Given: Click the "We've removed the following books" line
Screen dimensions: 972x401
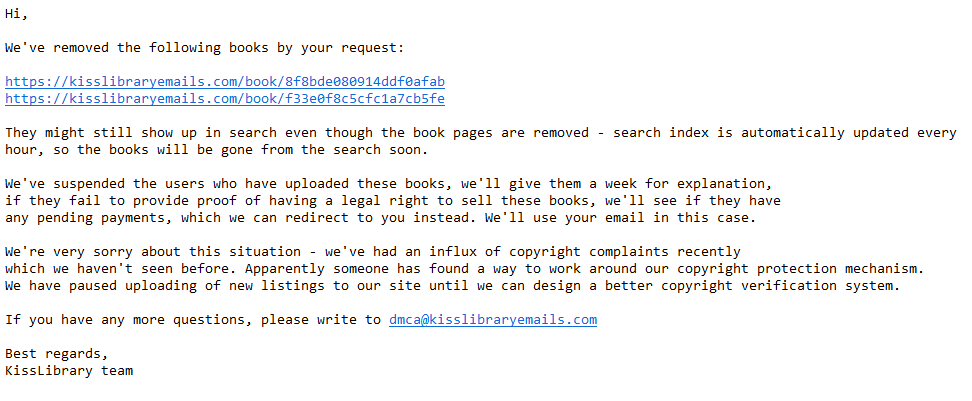Looking at the screenshot, I should 204,47.
